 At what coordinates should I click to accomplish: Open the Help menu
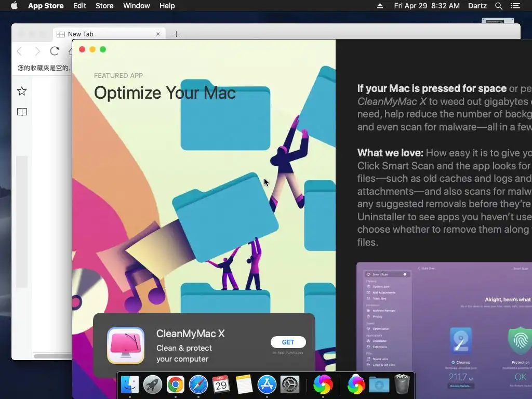pos(167,6)
